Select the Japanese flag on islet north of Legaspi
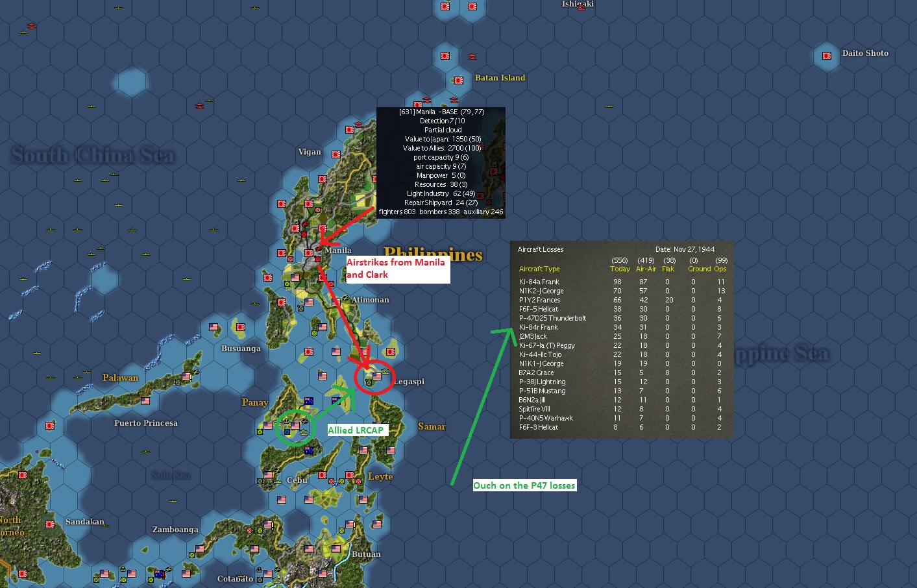Viewport: 917px width, 588px height. click(x=391, y=352)
